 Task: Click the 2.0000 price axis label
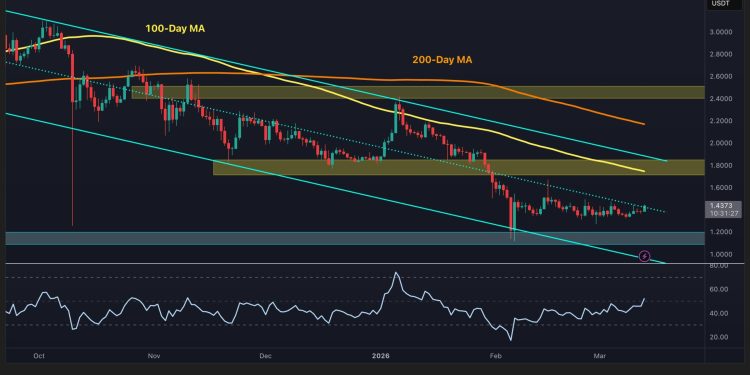[x=722, y=143]
